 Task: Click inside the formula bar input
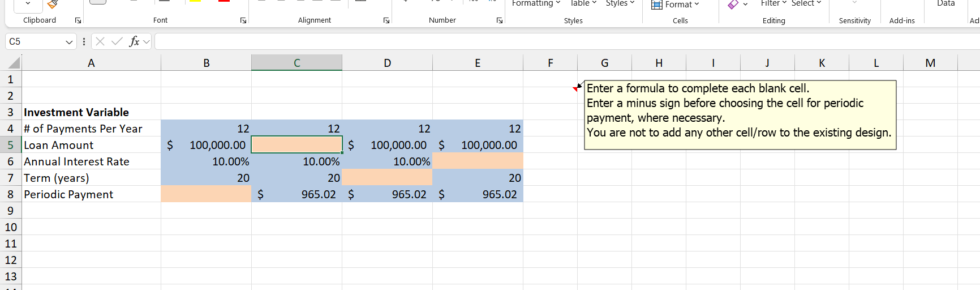566,41
